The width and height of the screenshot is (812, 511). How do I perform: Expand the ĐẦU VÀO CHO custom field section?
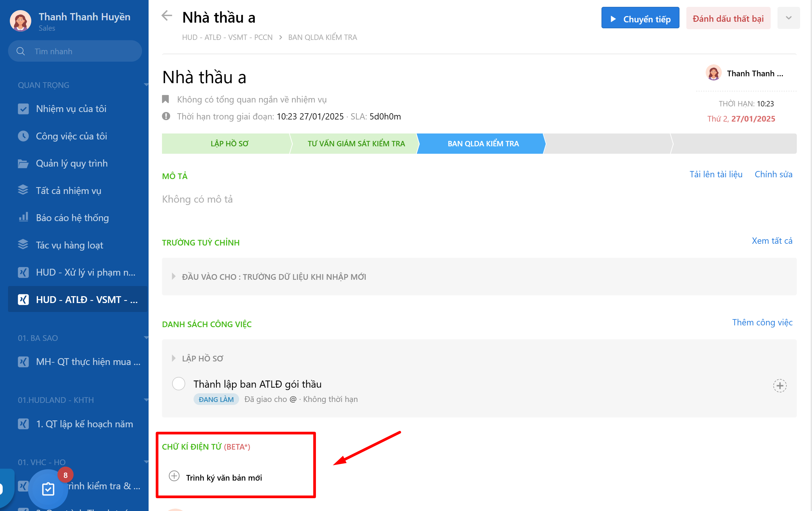(x=174, y=277)
